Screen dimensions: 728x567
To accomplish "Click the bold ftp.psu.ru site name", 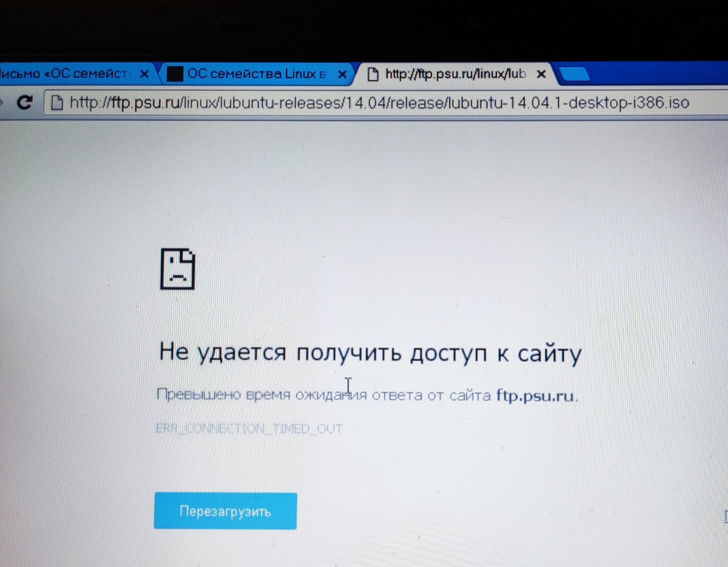I will pyautogui.click(x=535, y=395).
